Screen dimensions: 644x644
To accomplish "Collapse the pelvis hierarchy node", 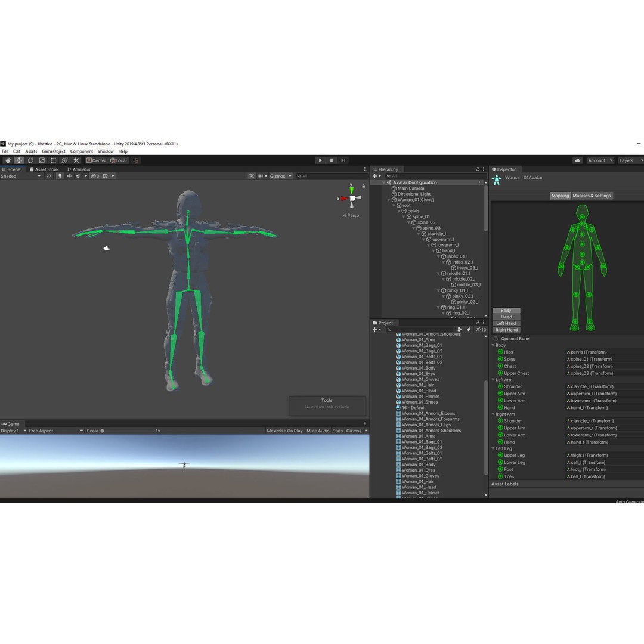I will (x=398, y=211).
